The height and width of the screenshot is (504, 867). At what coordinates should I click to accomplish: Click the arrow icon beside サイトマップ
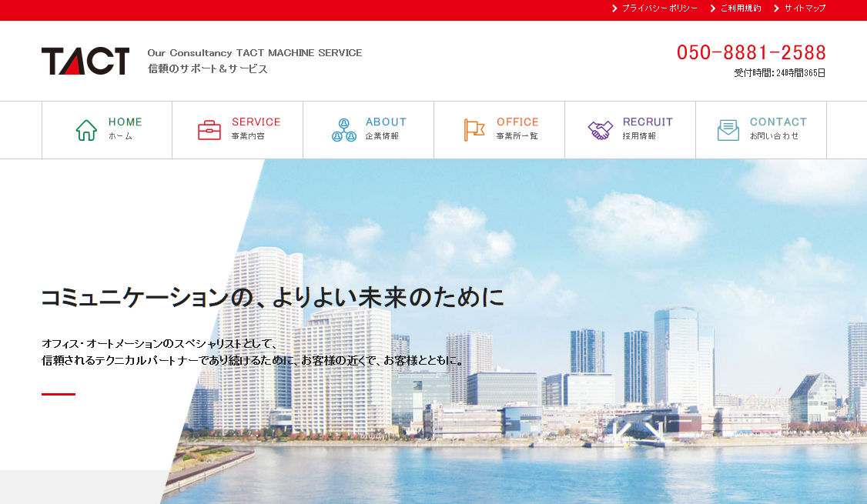tap(775, 8)
